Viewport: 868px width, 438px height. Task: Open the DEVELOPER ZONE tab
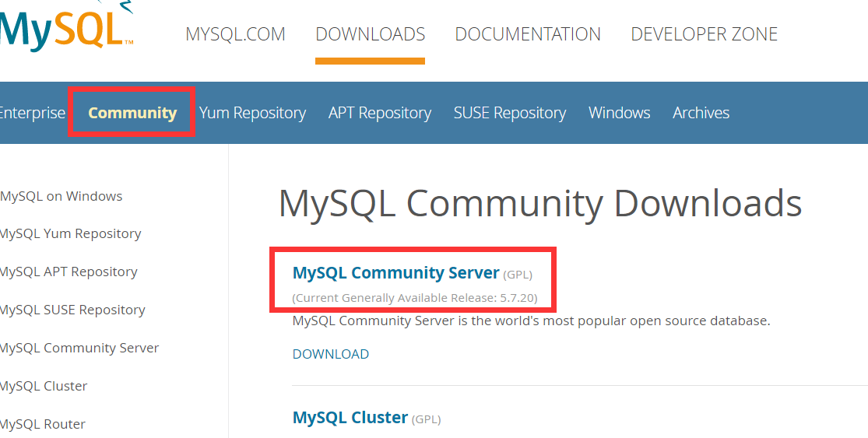coord(705,34)
